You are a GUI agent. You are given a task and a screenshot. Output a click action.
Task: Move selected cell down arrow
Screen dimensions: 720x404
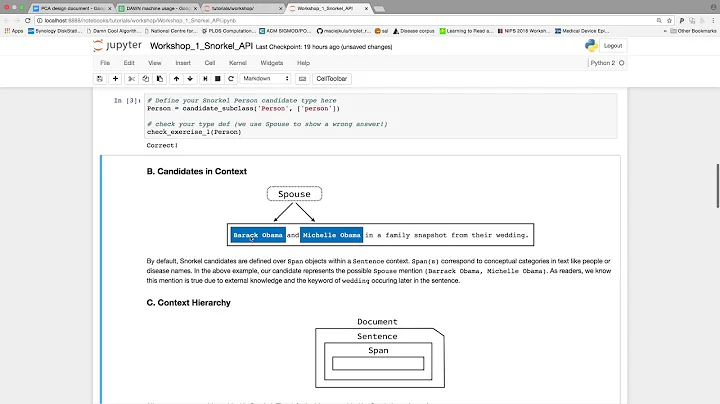click(x=190, y=79)
